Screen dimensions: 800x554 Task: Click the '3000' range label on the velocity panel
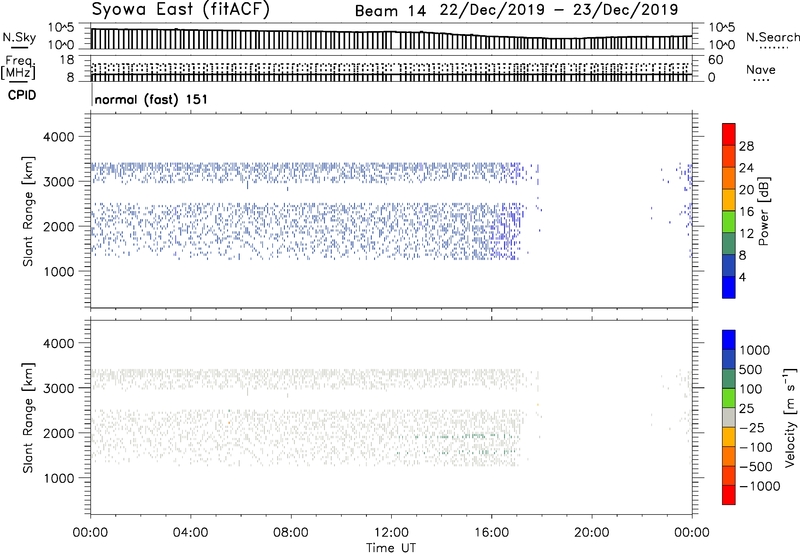pos(58,388)
